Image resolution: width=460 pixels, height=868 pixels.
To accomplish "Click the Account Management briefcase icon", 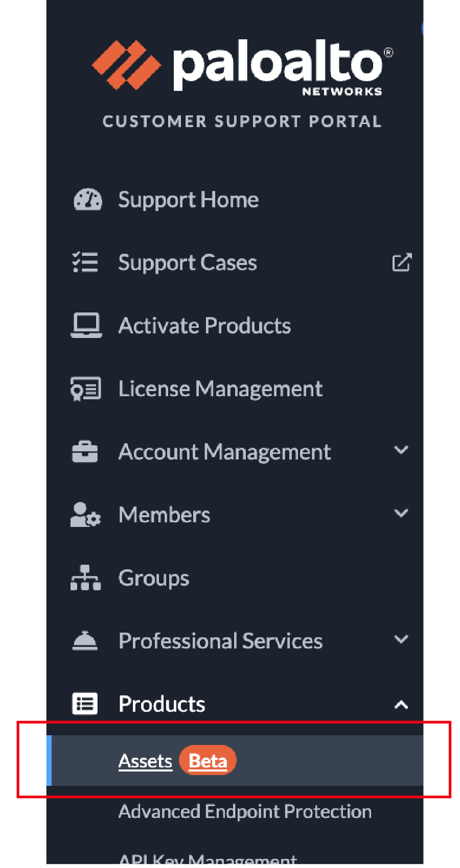I will point(85,452).
